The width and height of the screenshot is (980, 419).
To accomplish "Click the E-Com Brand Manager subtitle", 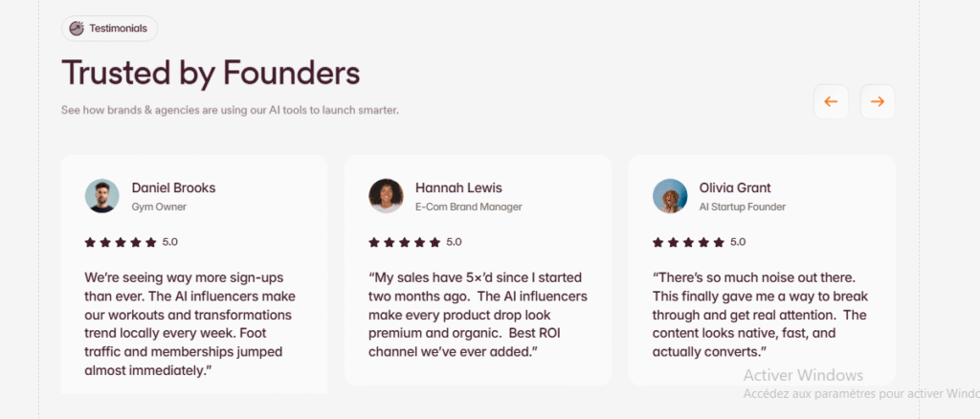I will [x=469, y=207].
